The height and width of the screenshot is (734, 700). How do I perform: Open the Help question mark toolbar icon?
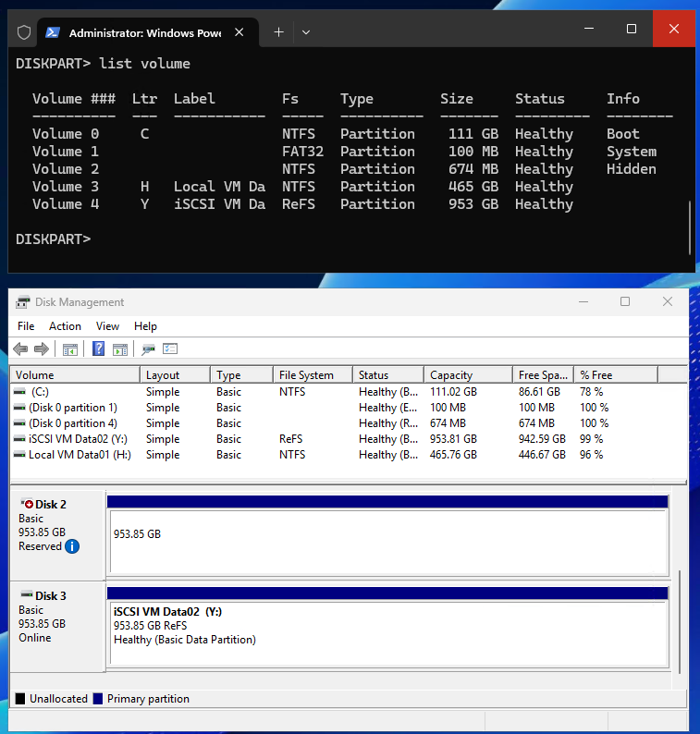point(98,349)
